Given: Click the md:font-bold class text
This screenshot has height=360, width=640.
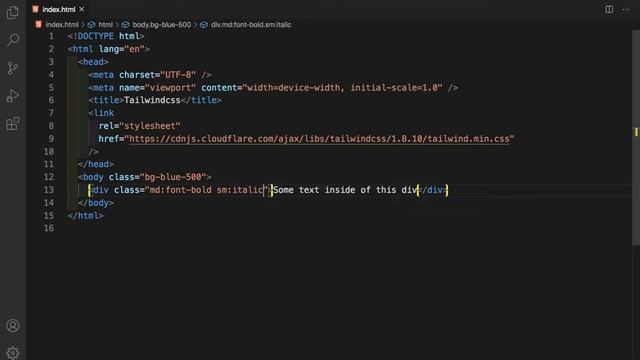Looking at the screenshot, I should [x=180, y=190].
